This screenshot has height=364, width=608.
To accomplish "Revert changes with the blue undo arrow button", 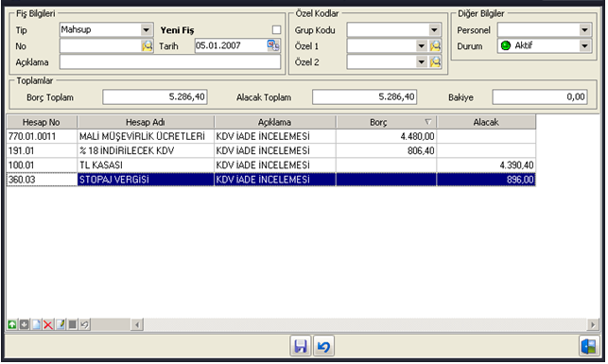I will pos(323,346).
